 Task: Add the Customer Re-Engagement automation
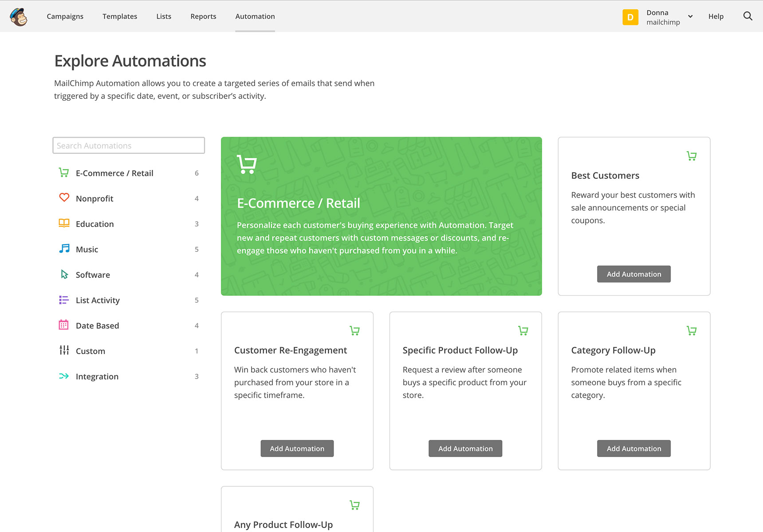click(297, 449)
